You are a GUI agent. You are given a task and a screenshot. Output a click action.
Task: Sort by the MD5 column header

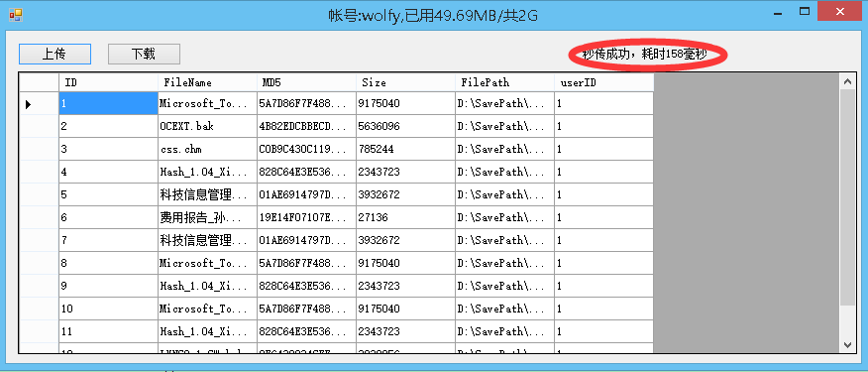(x=307, y=82)
